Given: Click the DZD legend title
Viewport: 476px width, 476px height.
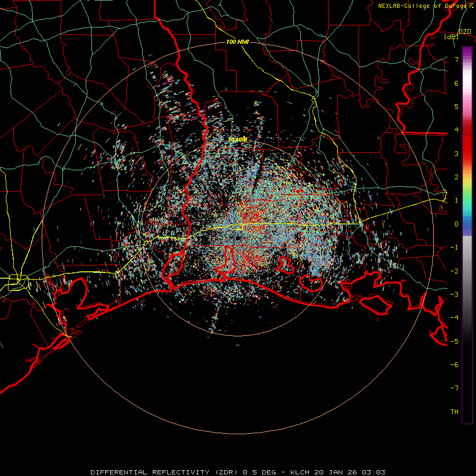Looking at the screenshot, I should point(464,32).
